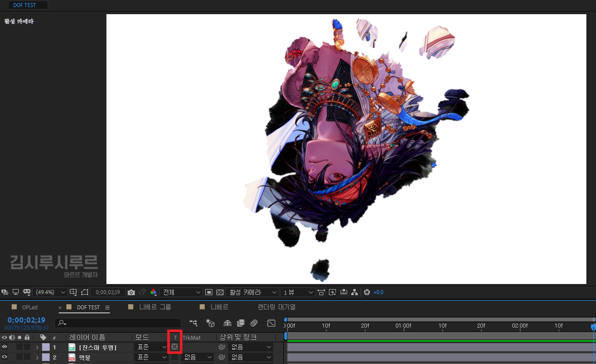
Task: Click the audio speaker column header icon
Action: pos(12,338)
